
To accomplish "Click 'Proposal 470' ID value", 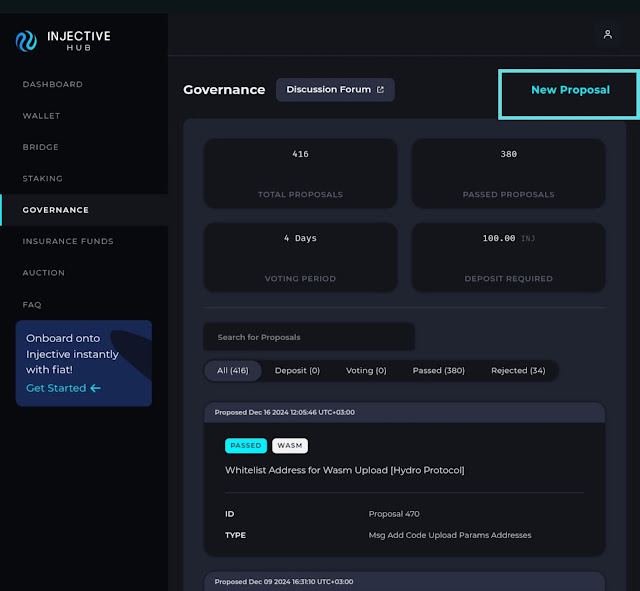I will (x=394, y=514).
